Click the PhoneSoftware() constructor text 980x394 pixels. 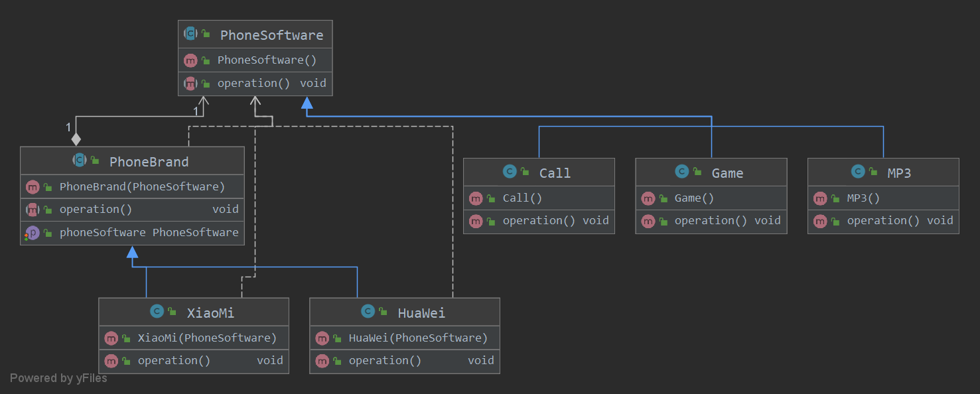[267, 60]
